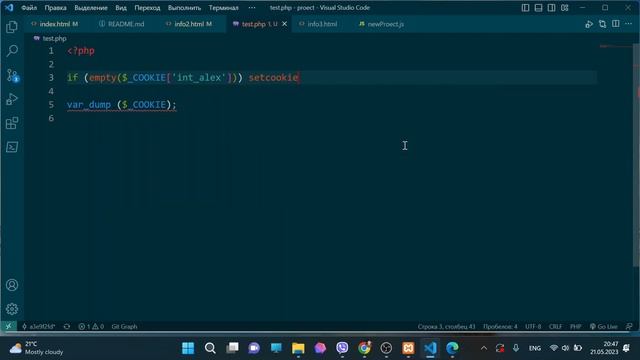Open Customize Layout icon in title bar

(564, 8)
